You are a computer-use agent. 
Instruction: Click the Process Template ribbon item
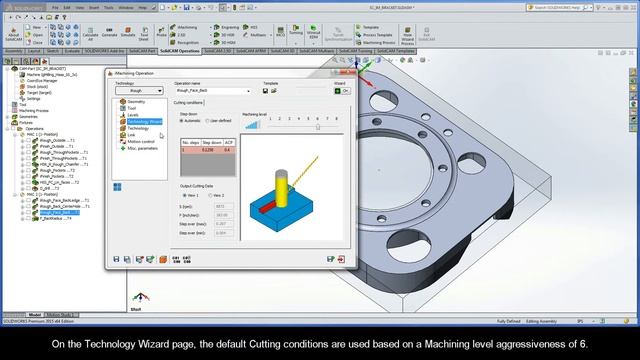(374, 35)
